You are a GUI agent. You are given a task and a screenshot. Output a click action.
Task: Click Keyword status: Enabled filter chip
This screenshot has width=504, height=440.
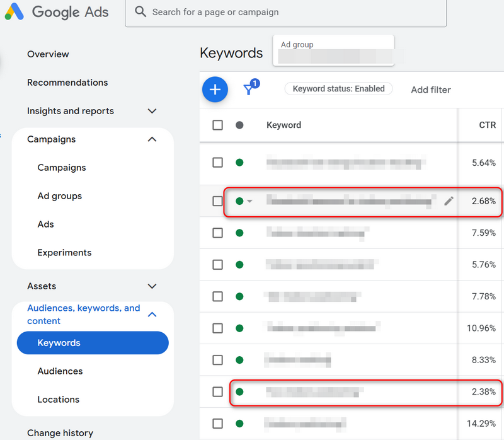click(338, 89)
